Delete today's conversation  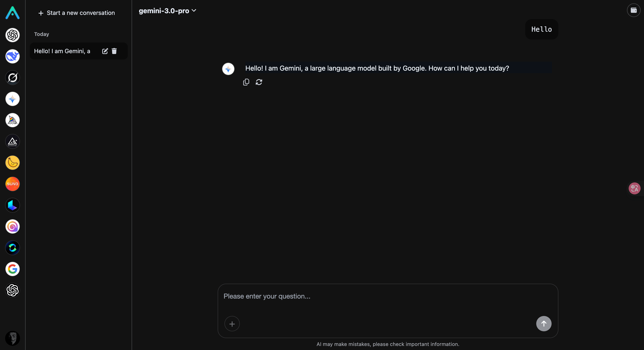point(115,51)
